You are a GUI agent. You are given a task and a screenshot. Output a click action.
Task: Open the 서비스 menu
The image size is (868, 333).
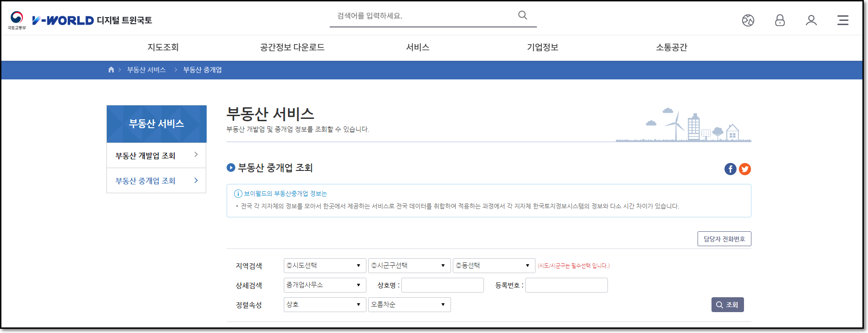(x=418, y=47)
